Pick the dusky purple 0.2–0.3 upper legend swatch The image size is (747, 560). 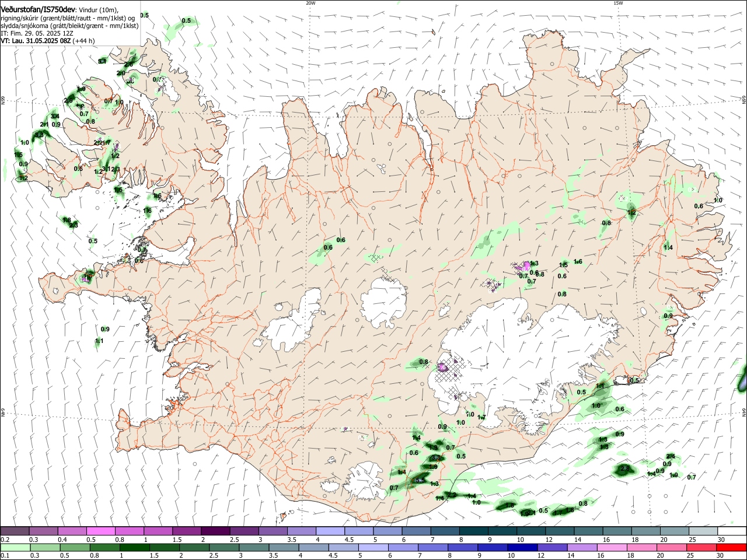coord(14,531)
